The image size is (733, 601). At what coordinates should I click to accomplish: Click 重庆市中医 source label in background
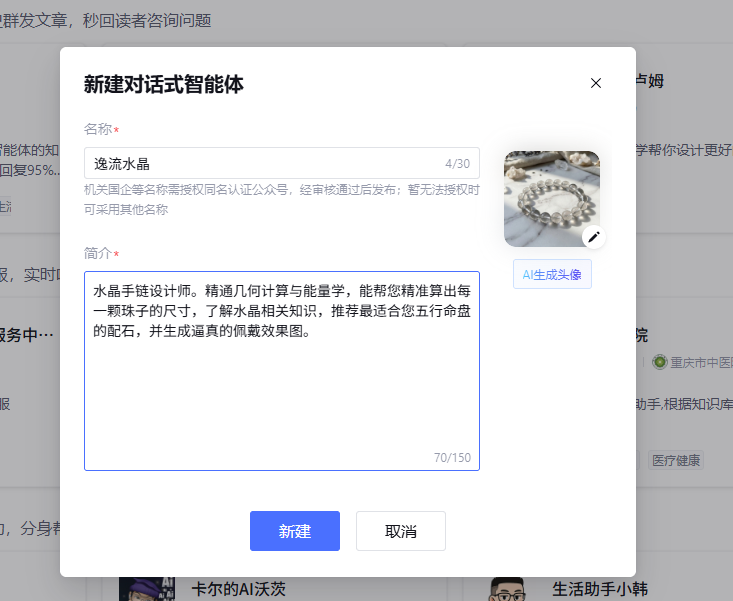coord(701,362)
